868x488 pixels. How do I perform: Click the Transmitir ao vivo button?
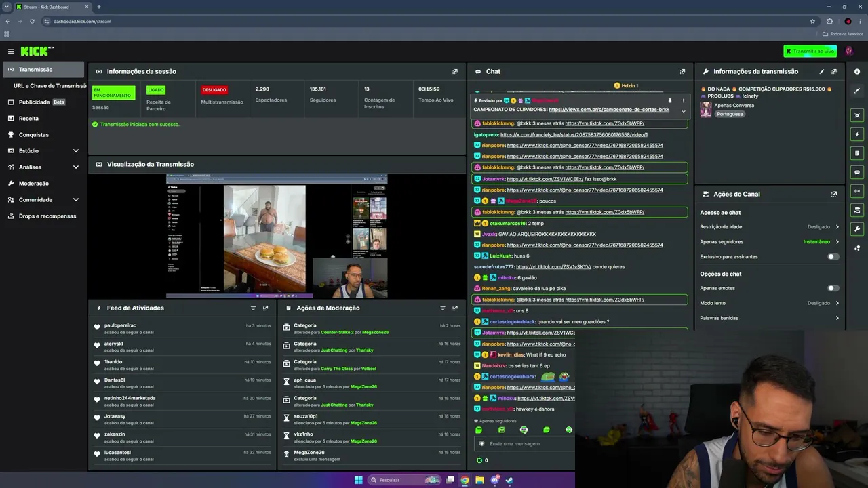pyautogui.click(x=810, y=52)
